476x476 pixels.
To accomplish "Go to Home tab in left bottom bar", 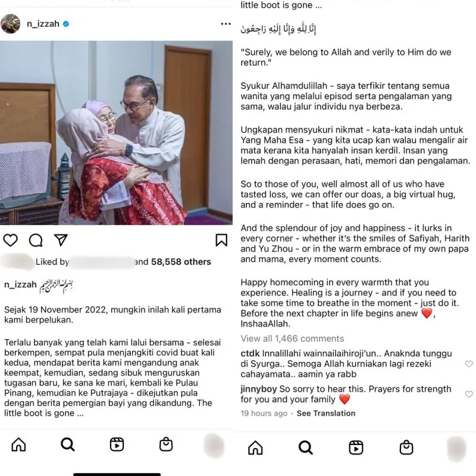I will 18,444.
